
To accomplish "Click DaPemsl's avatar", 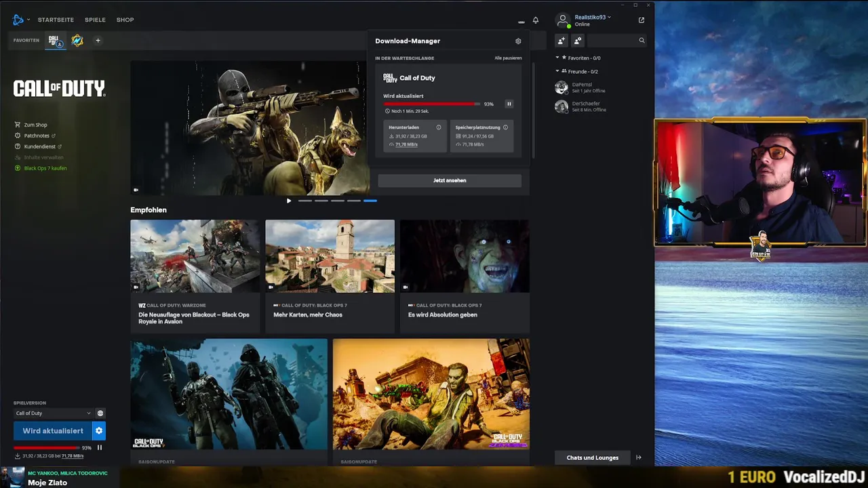I will (561, 87).
